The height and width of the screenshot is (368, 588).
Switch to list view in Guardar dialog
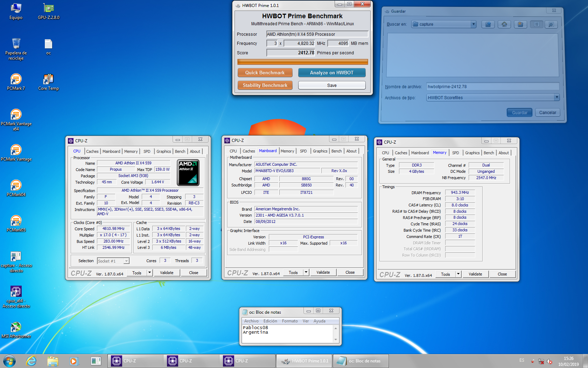(x=537, y=24)
